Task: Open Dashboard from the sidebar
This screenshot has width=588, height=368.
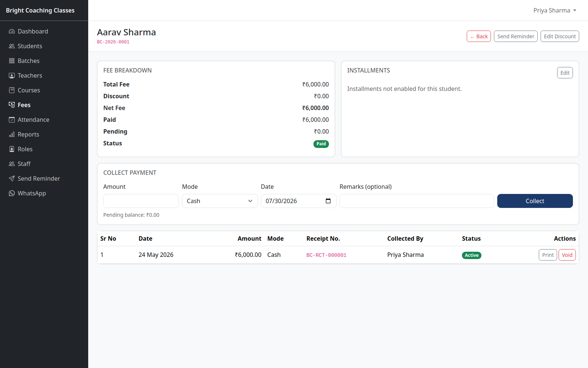Action: [44, 31]
